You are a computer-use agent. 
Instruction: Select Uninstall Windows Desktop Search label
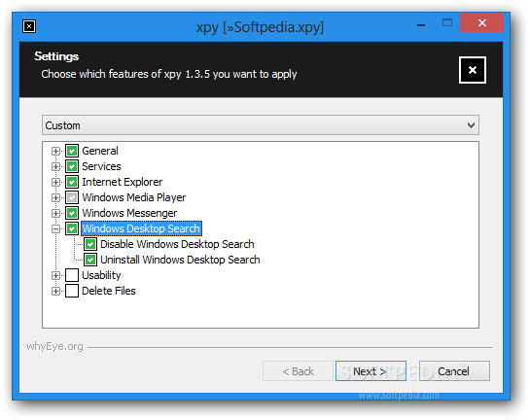pyautogui.click(x=180, y=260)
